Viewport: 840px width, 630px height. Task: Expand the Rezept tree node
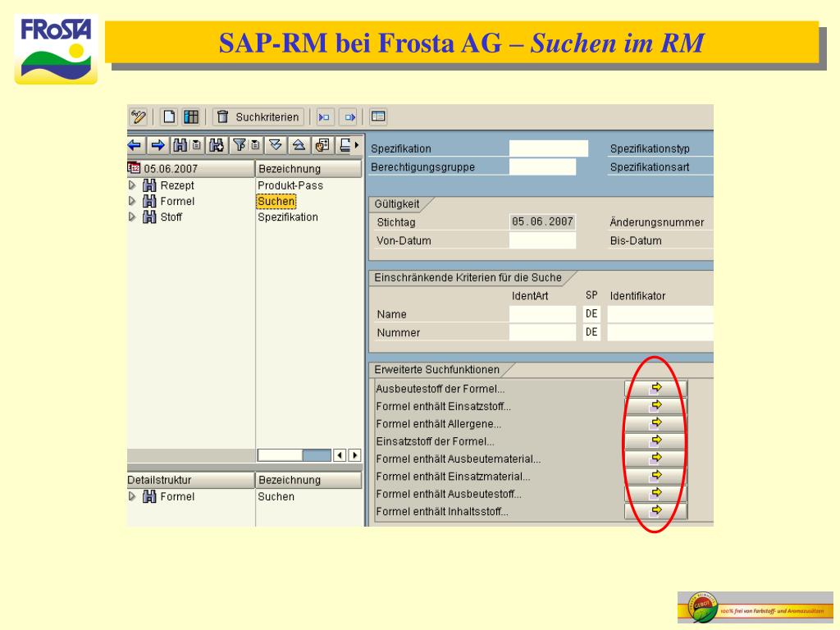(132, 185)
